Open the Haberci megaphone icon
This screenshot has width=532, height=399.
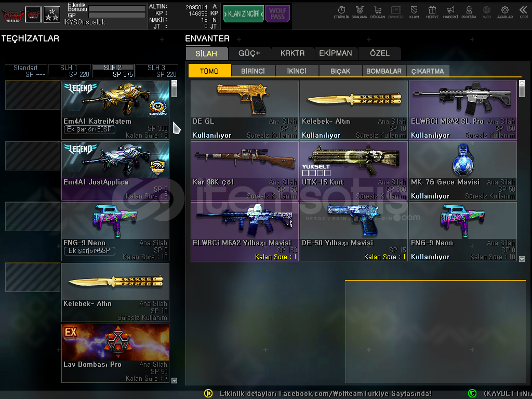coord(450,12)
